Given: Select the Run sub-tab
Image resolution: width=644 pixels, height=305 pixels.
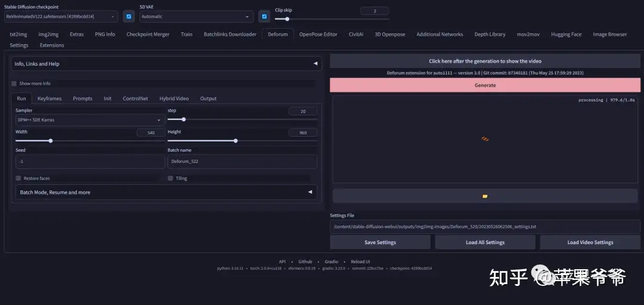Looking at the screenshot, I should point(21,98).
